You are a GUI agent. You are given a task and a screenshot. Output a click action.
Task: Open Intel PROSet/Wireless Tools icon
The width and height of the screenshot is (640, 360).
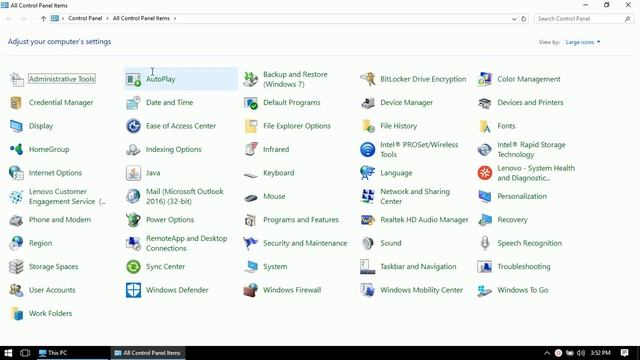point(368,149)
